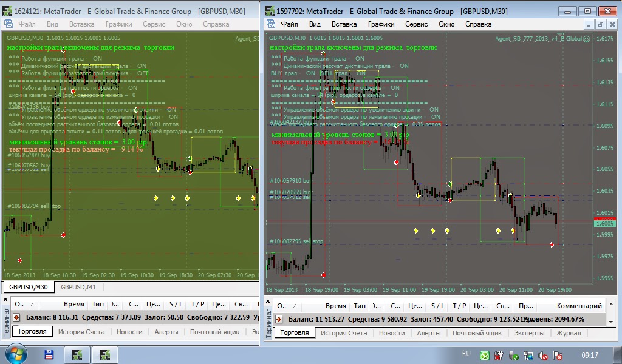
Task: Click MetaTrader title icon of window 1597792
Action: pyautogui.click(x=269, y=11)
